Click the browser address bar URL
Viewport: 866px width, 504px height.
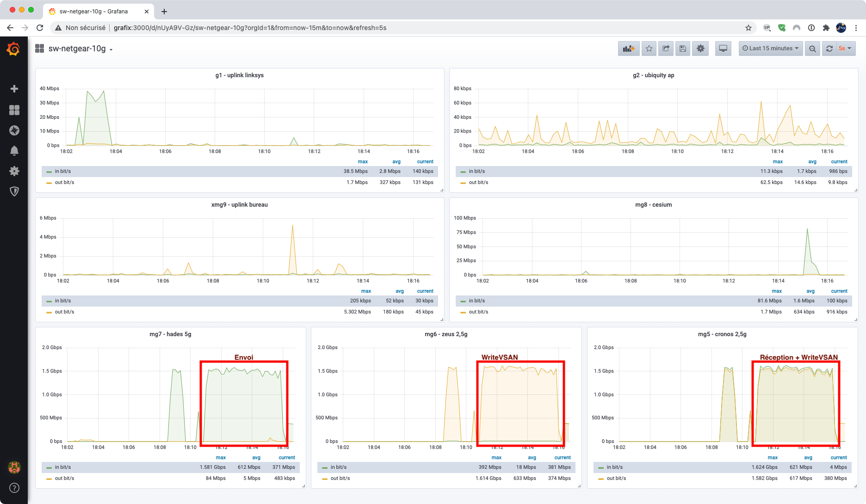pos(250,28)
